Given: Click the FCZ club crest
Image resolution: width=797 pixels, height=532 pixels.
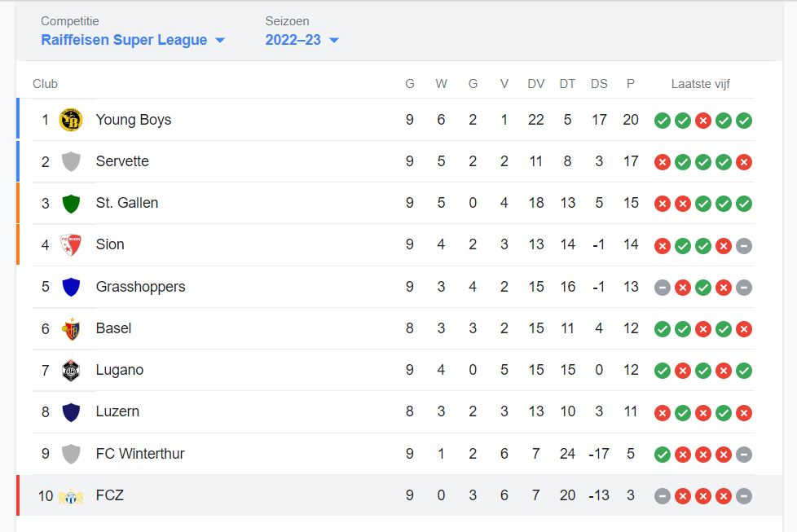Looking at the screenshot, I should [71, 496].
